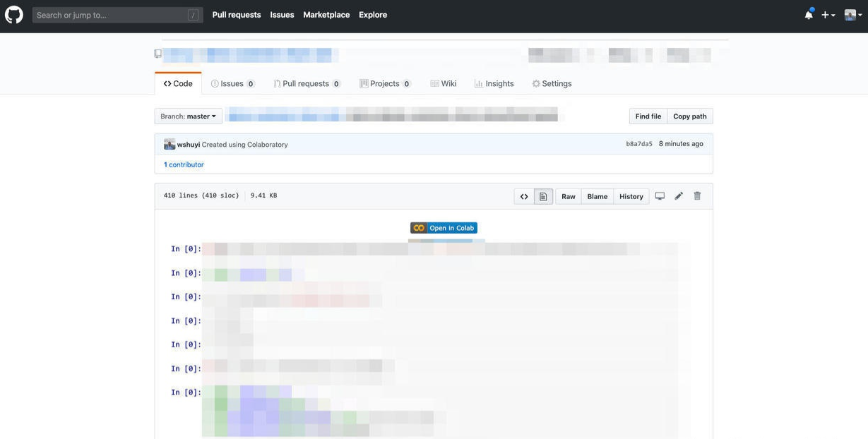
Task: Open the Issues repository tab
Action: point(232,83)
